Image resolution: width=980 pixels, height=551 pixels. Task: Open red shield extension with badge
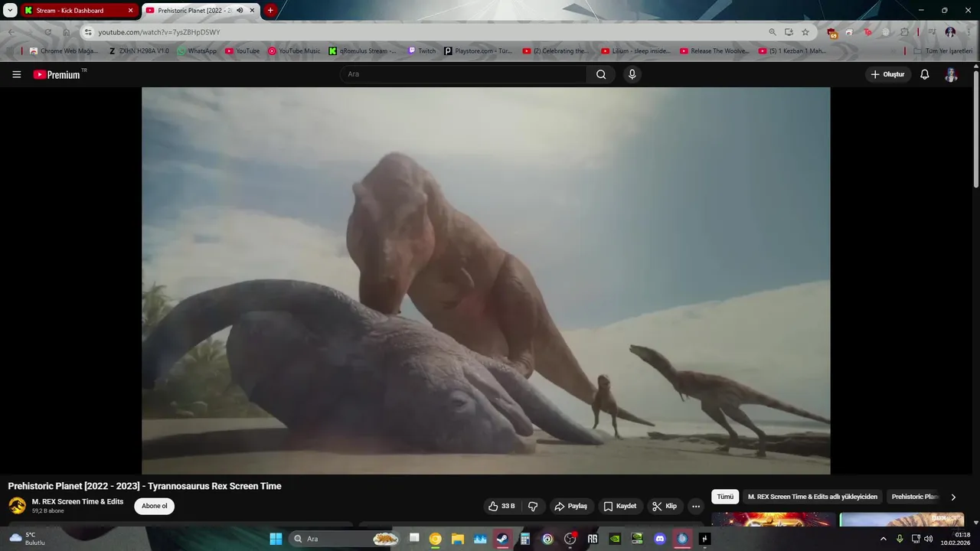pyautogui.click(x=831, y=32)
